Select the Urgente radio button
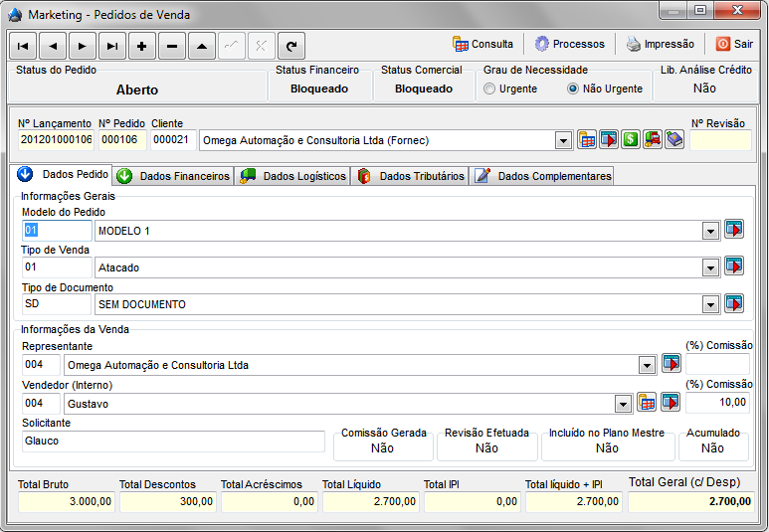This screenshot has width=769, height=532. pyautogui.click(x=489, y=89)
